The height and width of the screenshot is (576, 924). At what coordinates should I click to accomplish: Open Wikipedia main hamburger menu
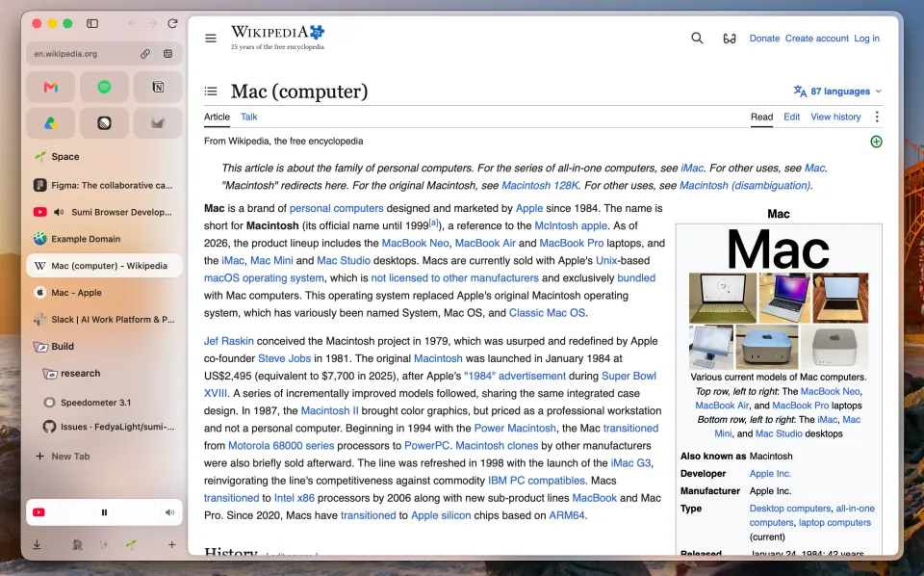(x=211, y=39)
